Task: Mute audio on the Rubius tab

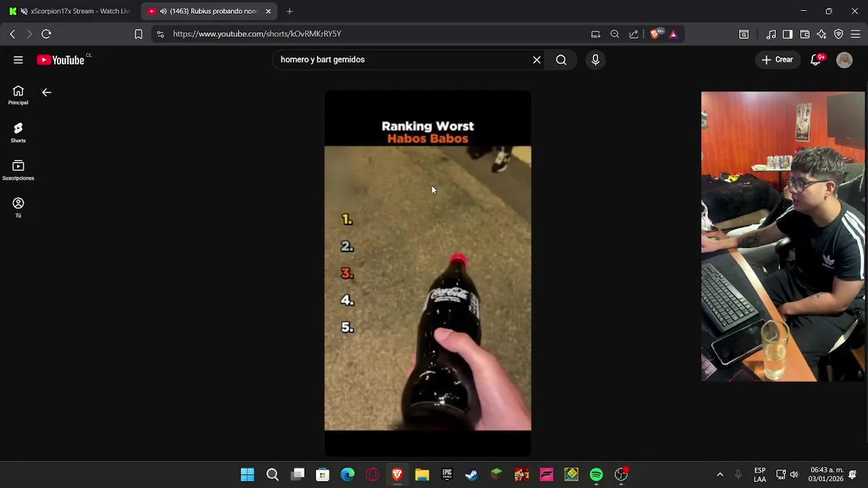Action: (x=163, y=12)
